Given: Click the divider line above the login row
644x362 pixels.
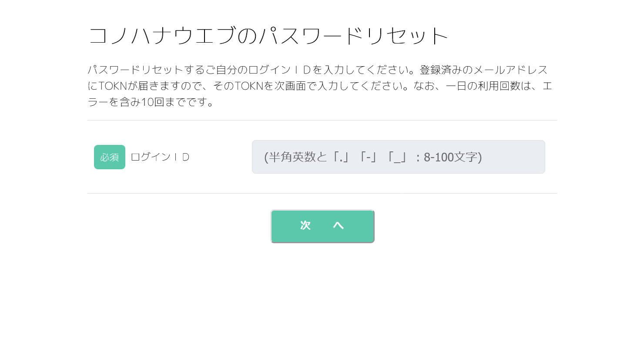Looking at the screenshot, I should coord(322,121).
